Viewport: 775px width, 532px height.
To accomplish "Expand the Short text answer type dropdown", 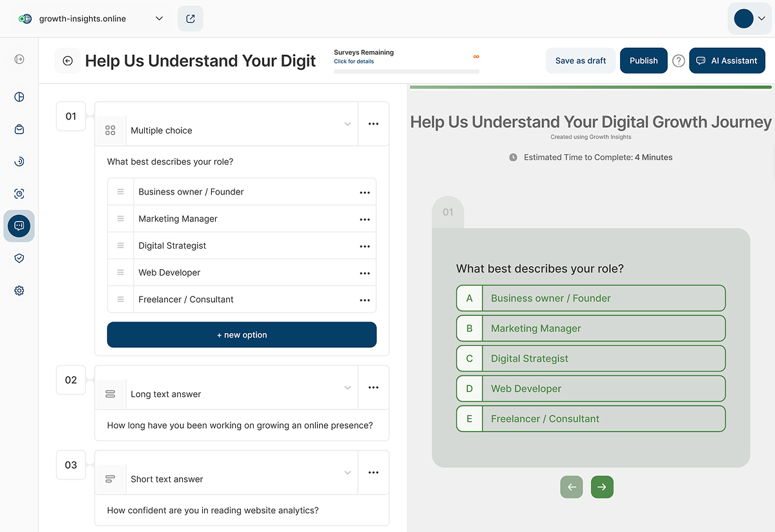I will [347, 473].
